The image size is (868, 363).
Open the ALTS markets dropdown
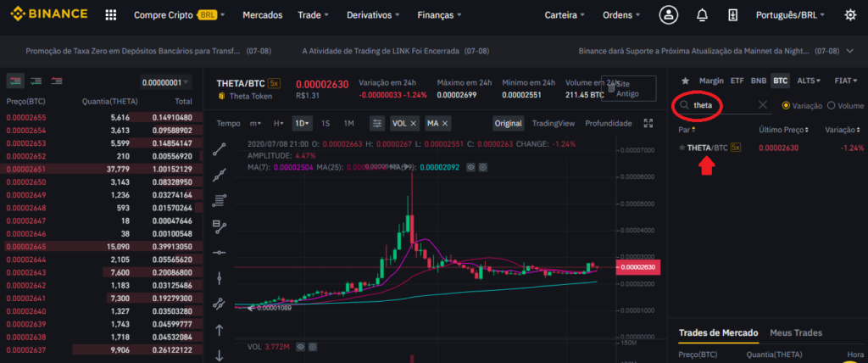tap(809, 81)
